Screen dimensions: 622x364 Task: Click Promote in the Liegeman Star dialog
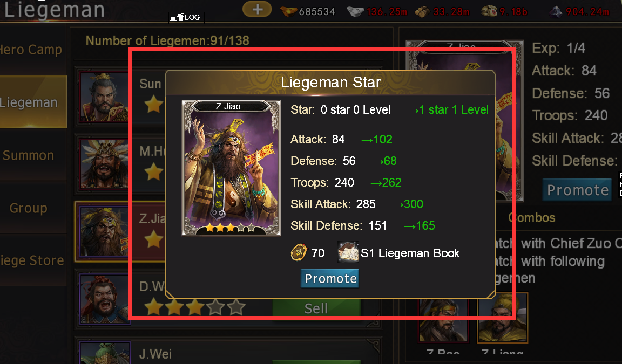click(x=330, y=278)
